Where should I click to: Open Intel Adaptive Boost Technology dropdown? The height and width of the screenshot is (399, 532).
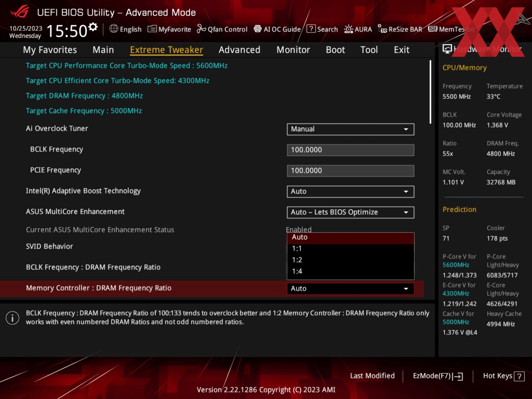351,192
